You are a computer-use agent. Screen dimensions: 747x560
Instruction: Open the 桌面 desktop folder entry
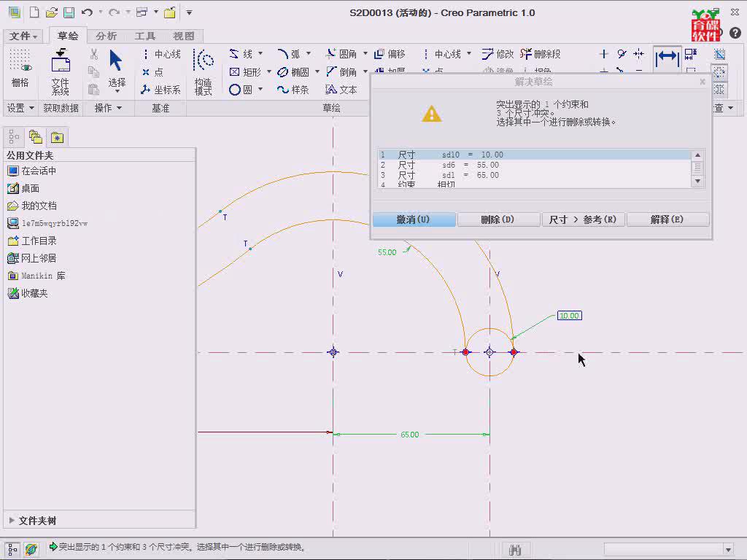pos(23,188)
